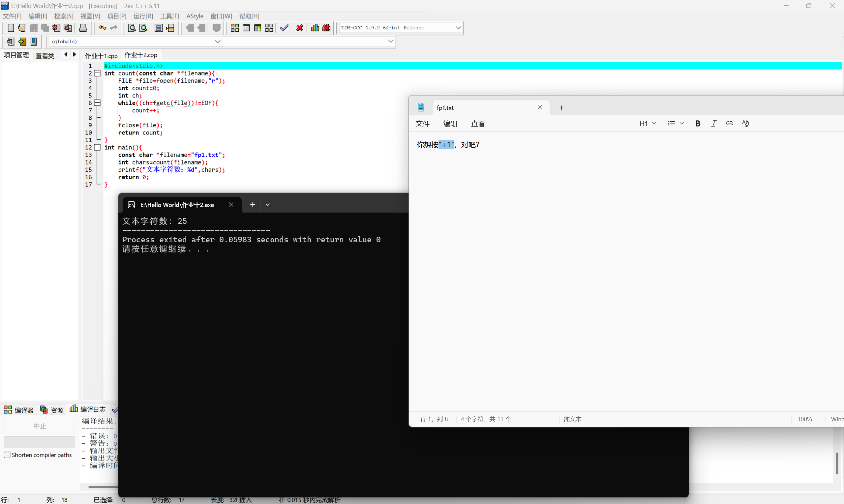Viewport: 844px width, 504px height.
Task: Open the 编译日志 panel tab
Action: tap(88, 410)
